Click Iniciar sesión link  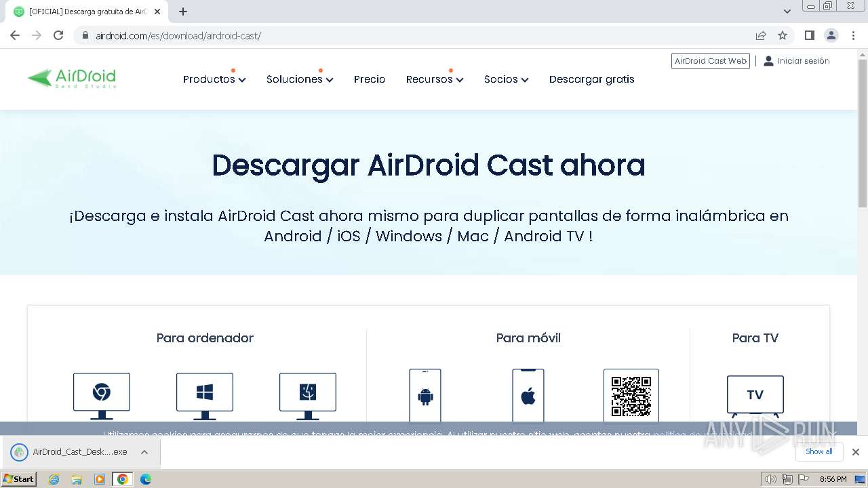click(x=797, y=61)
